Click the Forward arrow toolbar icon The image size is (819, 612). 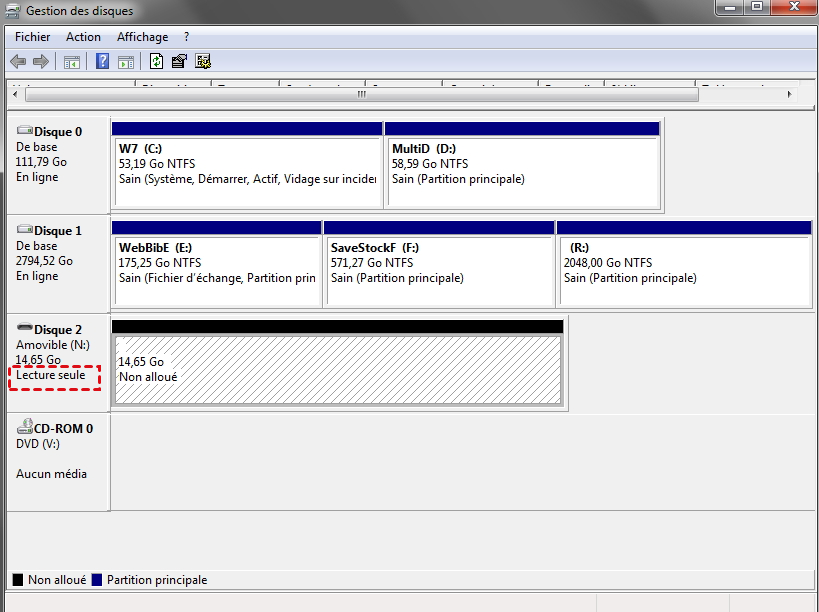(41, 62)
